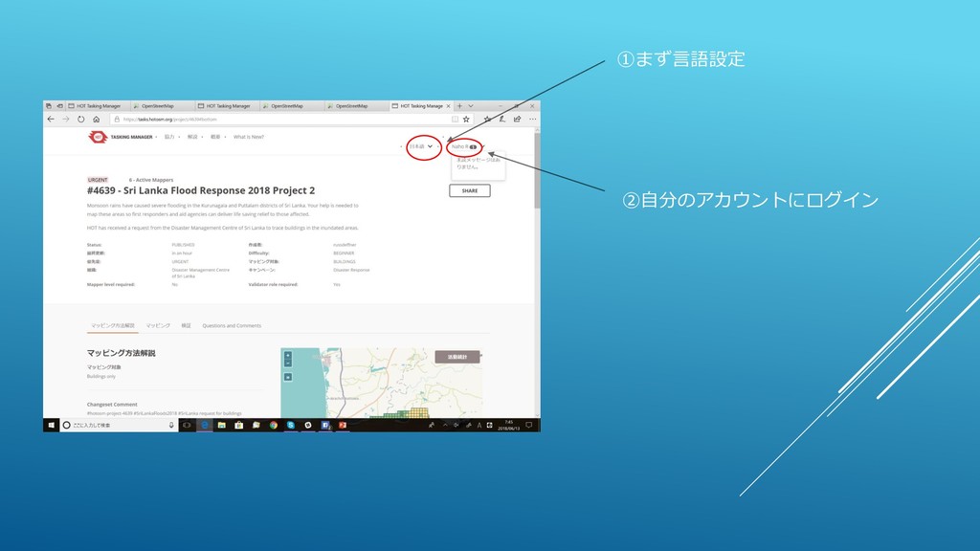The image size is (980, 551).
Task: Click the URGENT label above the title
Action: click(98, 180)
